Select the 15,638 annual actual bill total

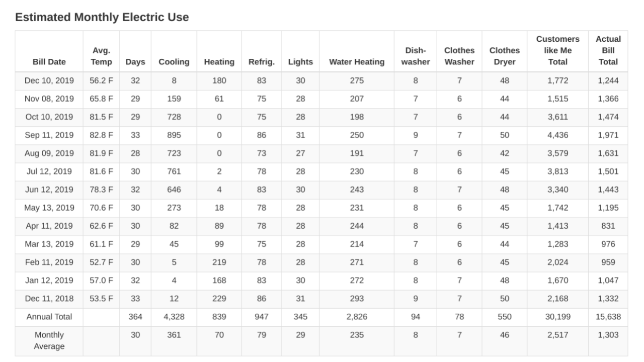pyautogui.click(x=608, y=317)
